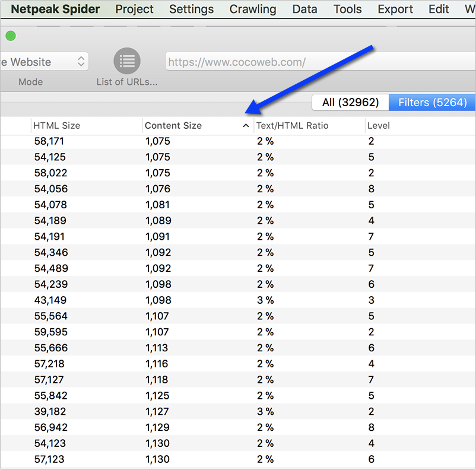Screen dimensions: 476x470
Task: Switch to the Filters (5264) tab
Action: coord(432,102)
